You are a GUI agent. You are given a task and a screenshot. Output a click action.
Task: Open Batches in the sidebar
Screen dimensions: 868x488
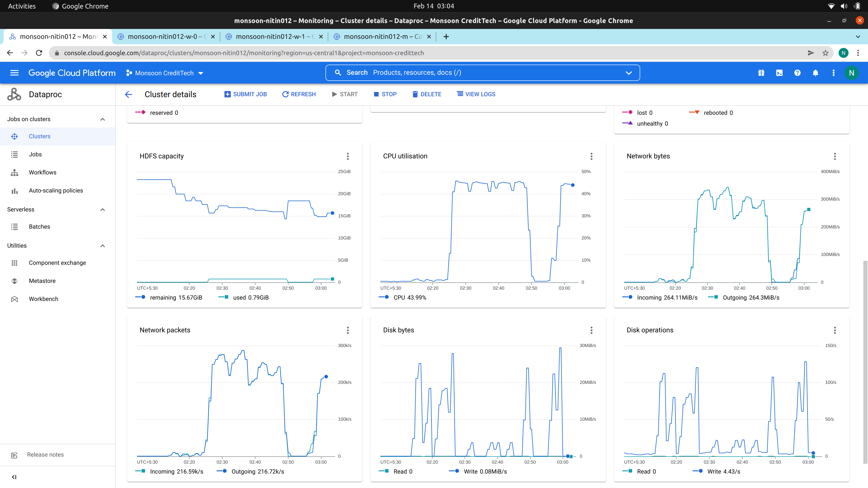click(58, 227)
